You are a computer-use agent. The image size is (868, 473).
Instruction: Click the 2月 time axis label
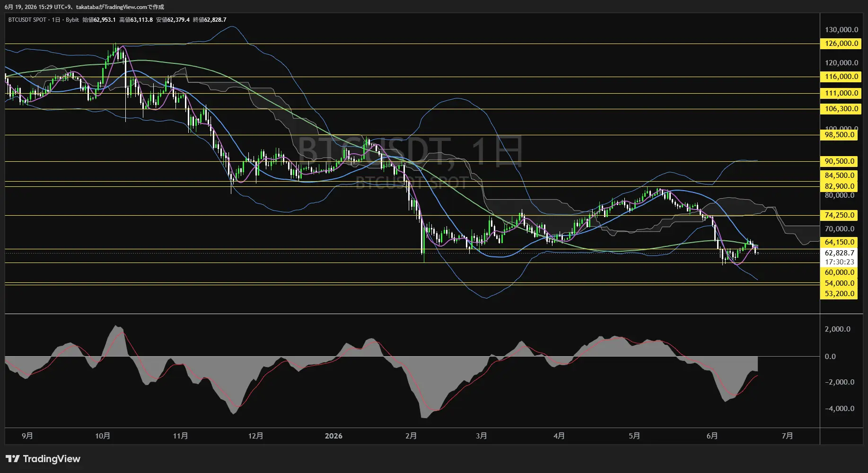pos(411,436)
